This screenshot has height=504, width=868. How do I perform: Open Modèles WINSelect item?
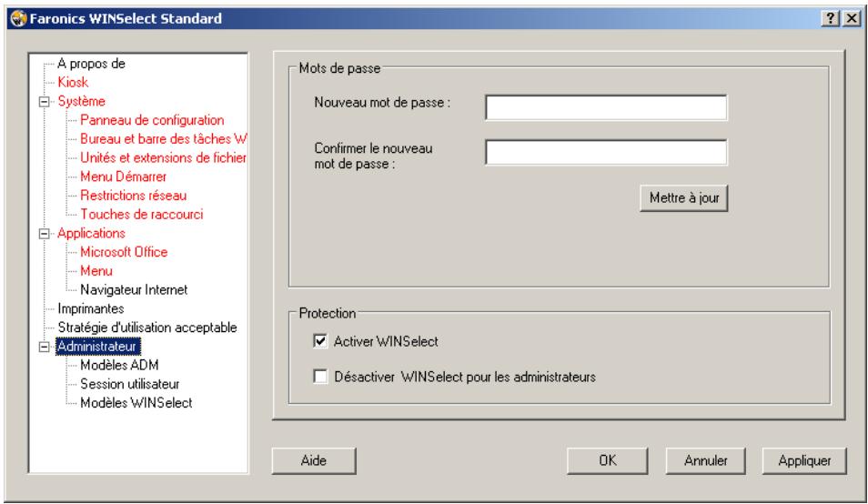click(x=136, y=403)
